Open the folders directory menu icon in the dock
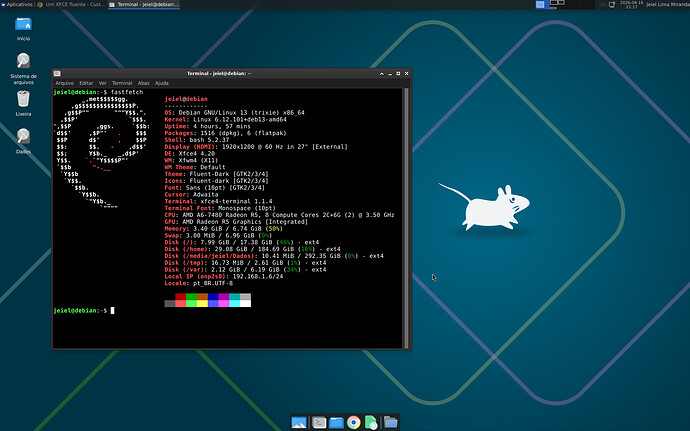 (390, 423)
